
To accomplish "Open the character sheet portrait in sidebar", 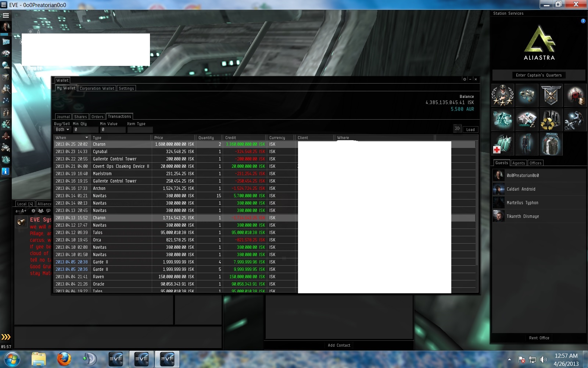I will click(6, 27).
